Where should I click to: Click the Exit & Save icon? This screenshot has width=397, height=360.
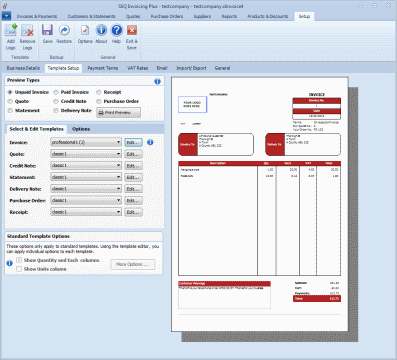click(x=132, y=30)
